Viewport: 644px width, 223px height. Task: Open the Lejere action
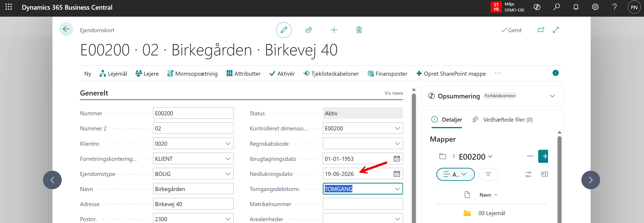147,74
